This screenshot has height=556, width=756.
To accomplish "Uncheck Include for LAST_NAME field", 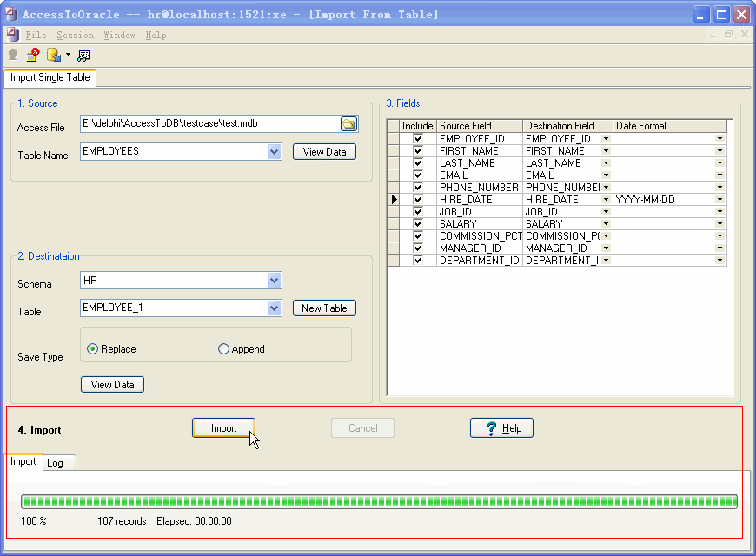I will (x=418, y=163).
